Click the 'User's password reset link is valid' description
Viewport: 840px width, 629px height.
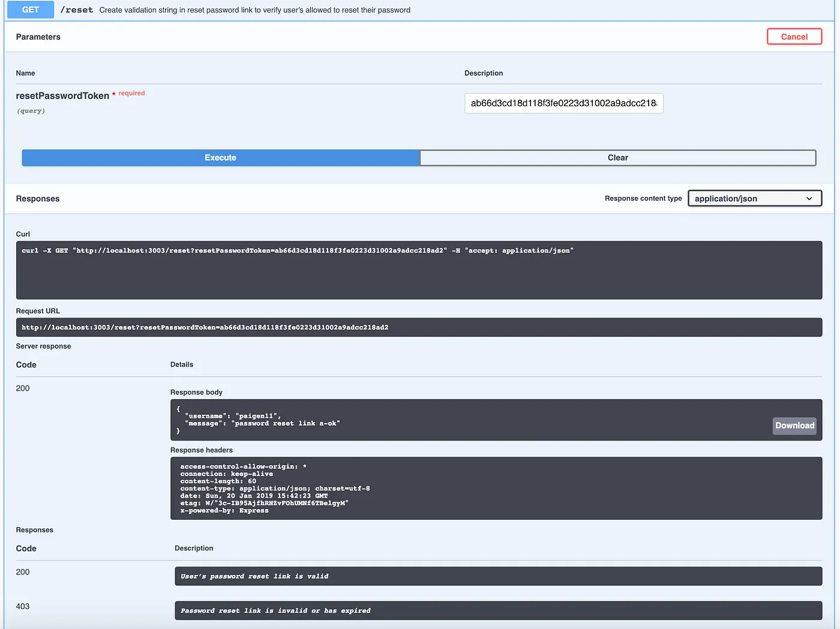254,576
